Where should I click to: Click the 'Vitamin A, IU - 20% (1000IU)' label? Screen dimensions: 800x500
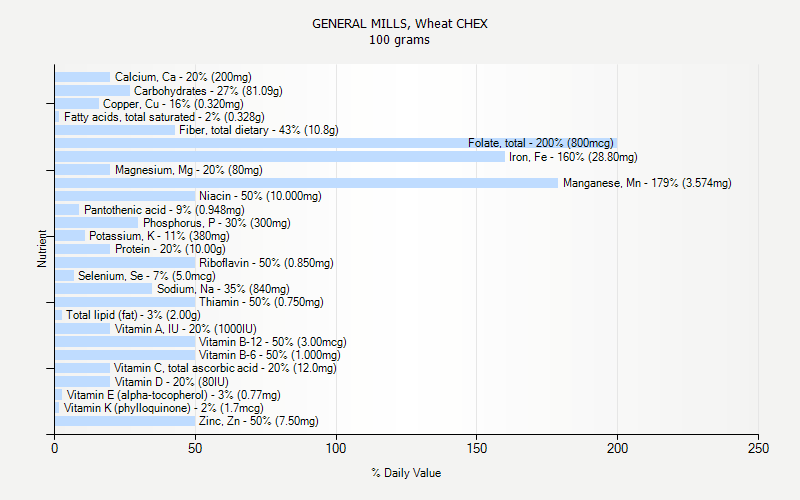click(x=186, y=329)
